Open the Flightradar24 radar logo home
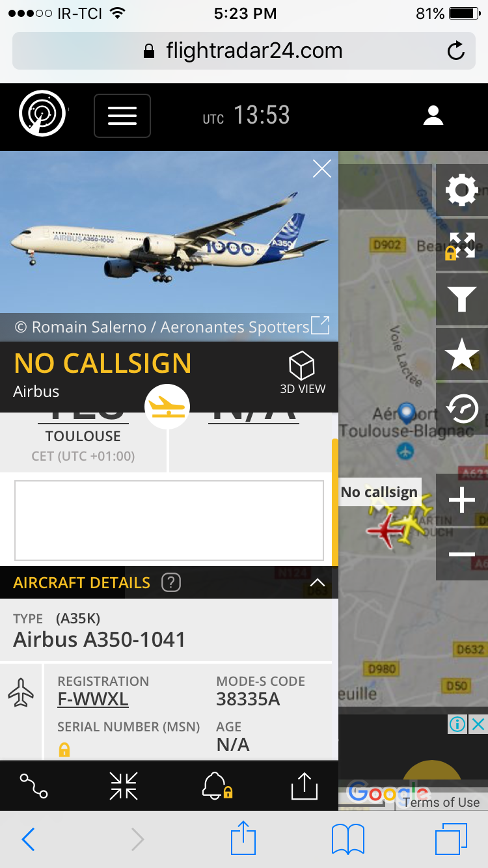This screenshot has width=488, height=868. 43,115
